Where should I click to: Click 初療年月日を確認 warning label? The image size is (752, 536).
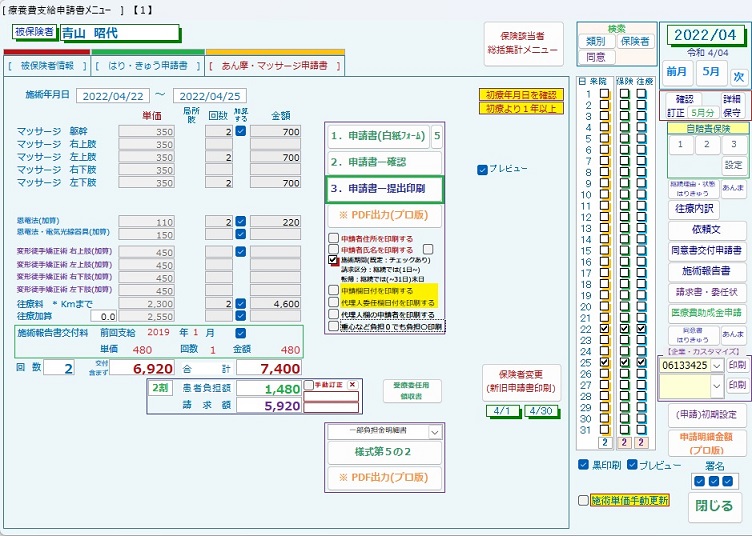point(521,95)
